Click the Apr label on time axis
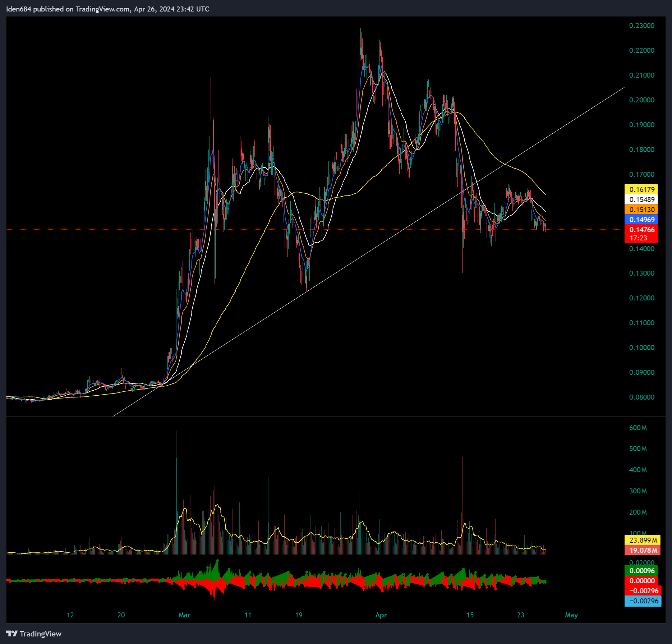 point(381,615)
